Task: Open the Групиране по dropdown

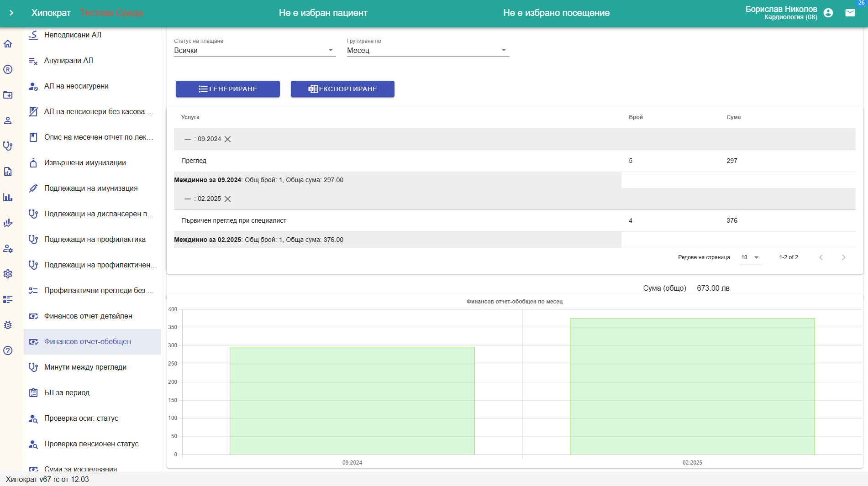Action: coord(428,50)
